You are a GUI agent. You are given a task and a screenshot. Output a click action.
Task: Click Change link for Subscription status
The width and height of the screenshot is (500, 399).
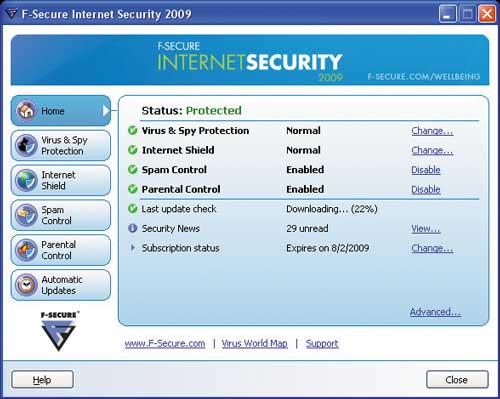432,248
